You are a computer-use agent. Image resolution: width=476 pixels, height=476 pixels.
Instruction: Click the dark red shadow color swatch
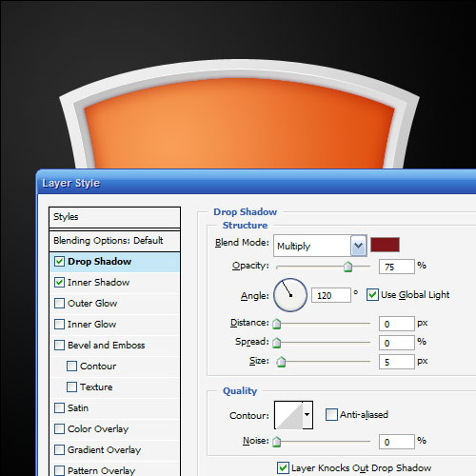tap(385, 245)
